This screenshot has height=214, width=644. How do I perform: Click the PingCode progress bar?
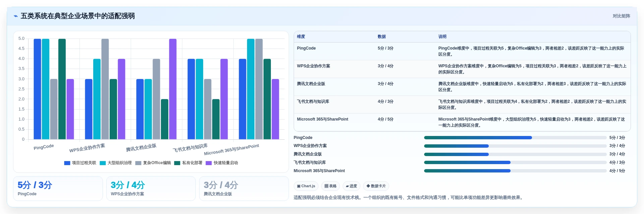[x=515, y=138]
